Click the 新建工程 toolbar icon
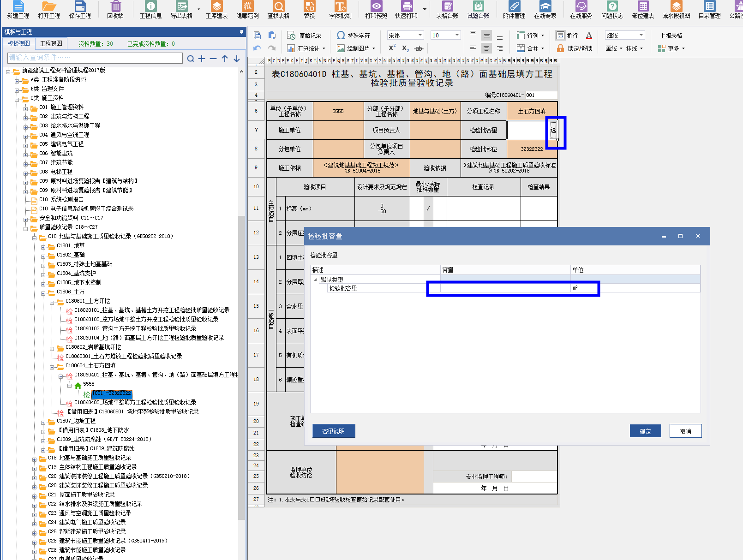This screenshot has height=560, width=743. tap(18, 10)
